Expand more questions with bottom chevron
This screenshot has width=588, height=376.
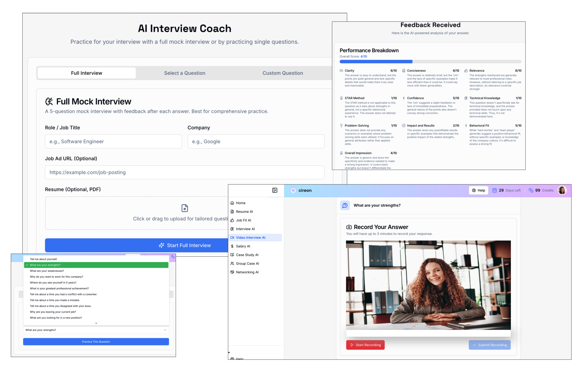[x=96, y=323]
